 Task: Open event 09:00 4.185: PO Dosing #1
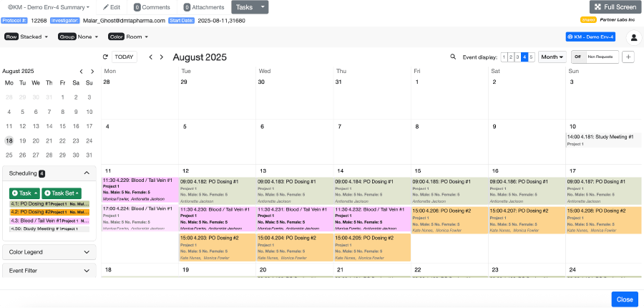(450, 191)
